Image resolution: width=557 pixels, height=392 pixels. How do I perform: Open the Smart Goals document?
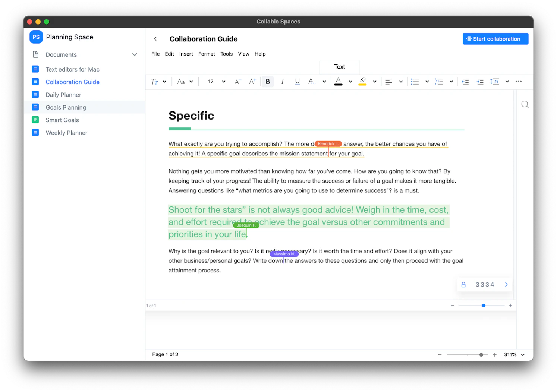85,120
